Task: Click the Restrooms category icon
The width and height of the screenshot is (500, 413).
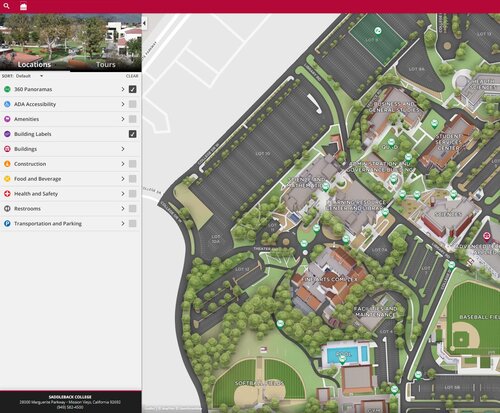Action: pos(7,209)
